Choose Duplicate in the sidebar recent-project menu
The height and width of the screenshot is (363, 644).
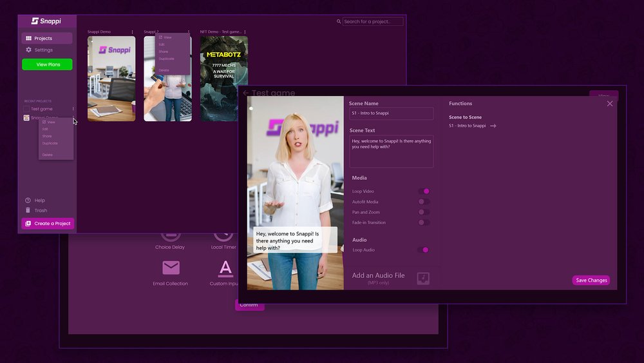coord(50,144)
